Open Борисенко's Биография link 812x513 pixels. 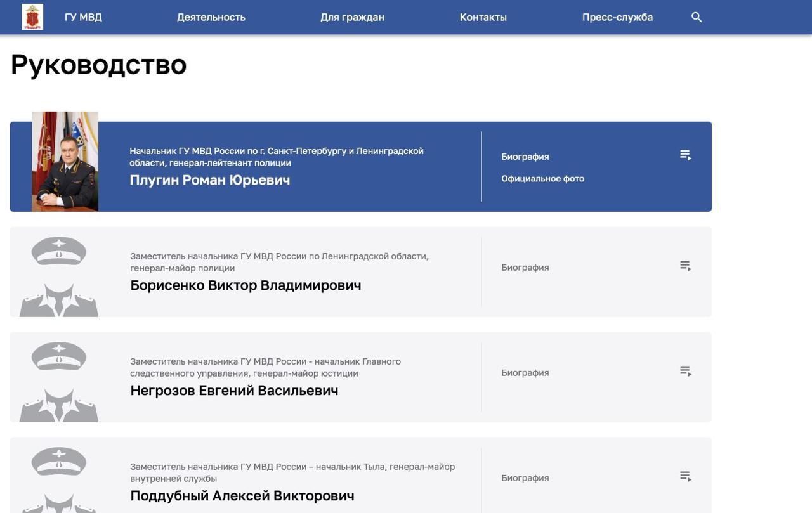coord(525,267)
